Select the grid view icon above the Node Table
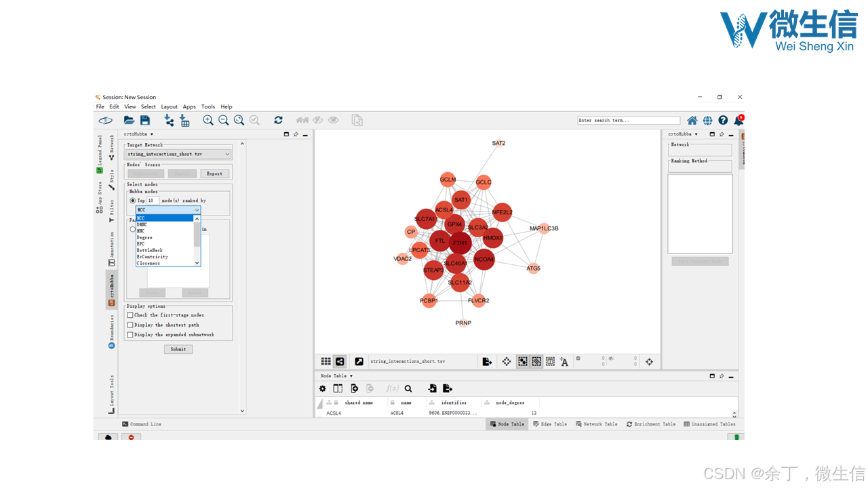 pyautogui.click(x=326, y=361)
